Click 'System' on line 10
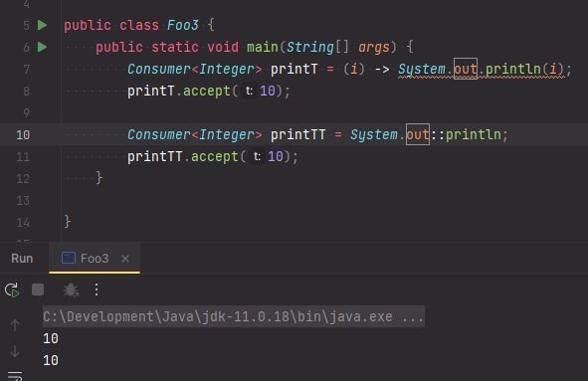The height and width of the screenshot is (381, 588). tap(374, 134)
